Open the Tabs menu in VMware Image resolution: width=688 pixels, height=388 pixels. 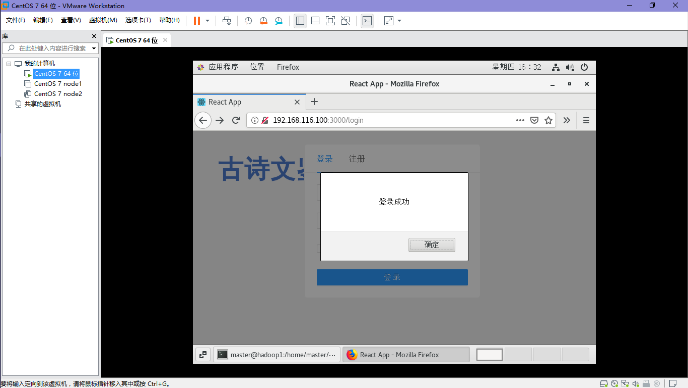138,20
